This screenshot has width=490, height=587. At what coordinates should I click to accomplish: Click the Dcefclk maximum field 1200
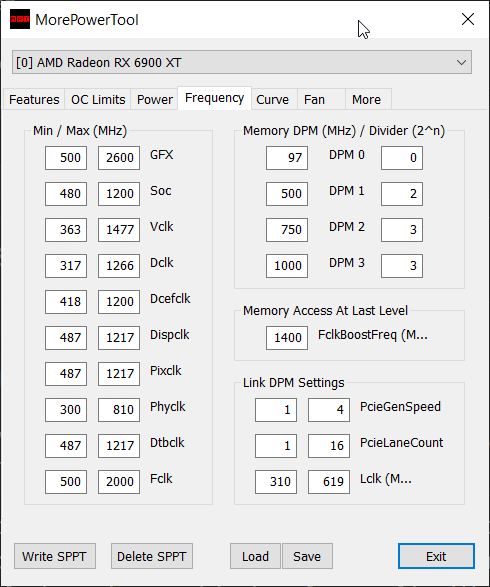pos(119,301)
